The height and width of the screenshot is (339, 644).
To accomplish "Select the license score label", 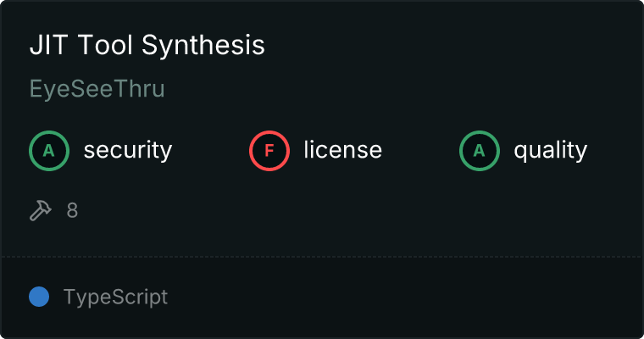I will [342, 151].
